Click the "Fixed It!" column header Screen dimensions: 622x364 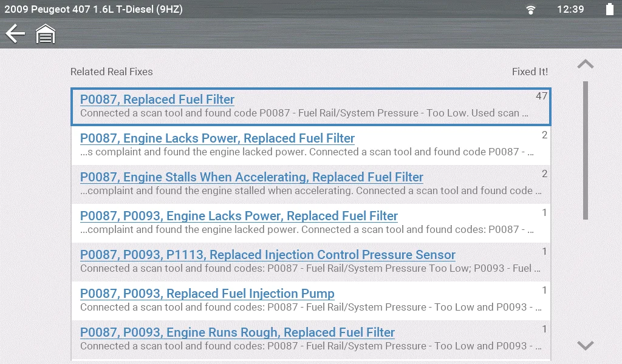530,72
